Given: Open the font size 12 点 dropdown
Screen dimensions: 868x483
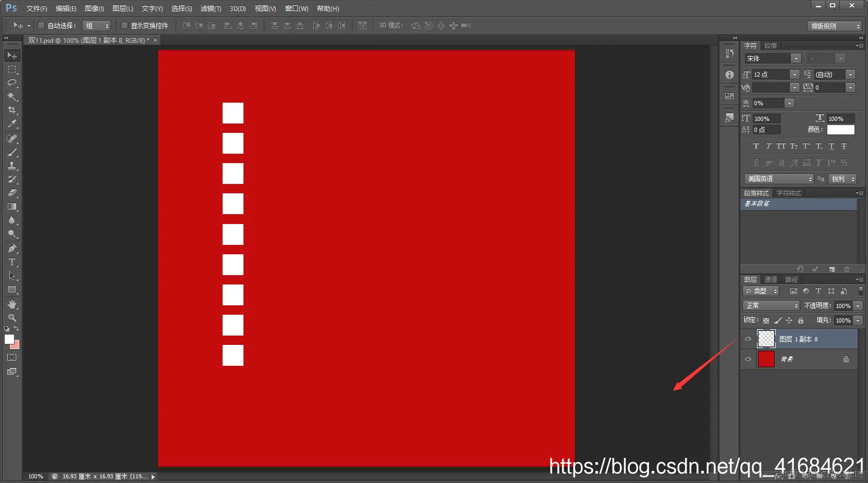Looking at the screenshot, I should tap(794, 75).
